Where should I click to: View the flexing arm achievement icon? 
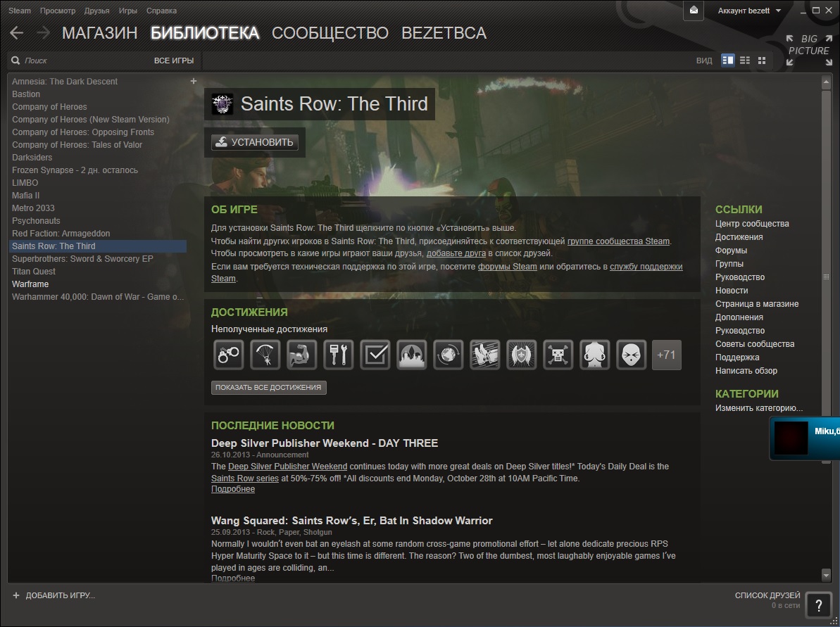(301, 355)
